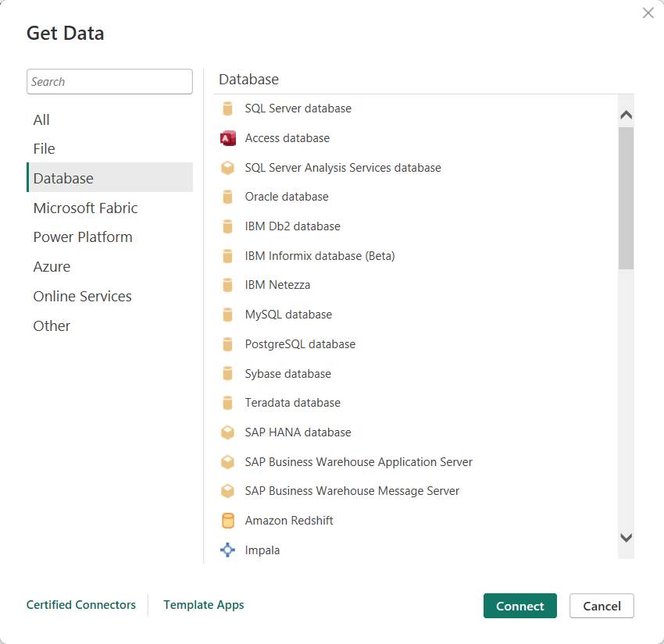This screenshot has height=644, width=664.
Task: Open the Power Platform category
Action: [109, 237]
